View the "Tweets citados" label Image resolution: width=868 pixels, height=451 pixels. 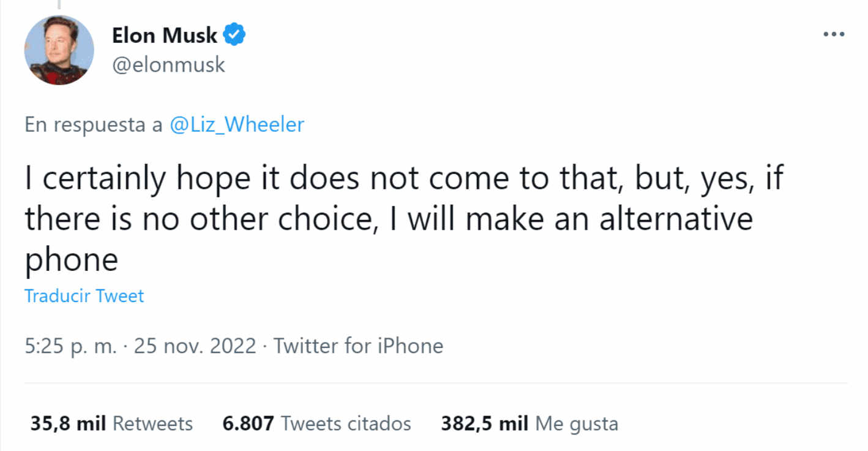pyautogui.click(x=345, y=423)
